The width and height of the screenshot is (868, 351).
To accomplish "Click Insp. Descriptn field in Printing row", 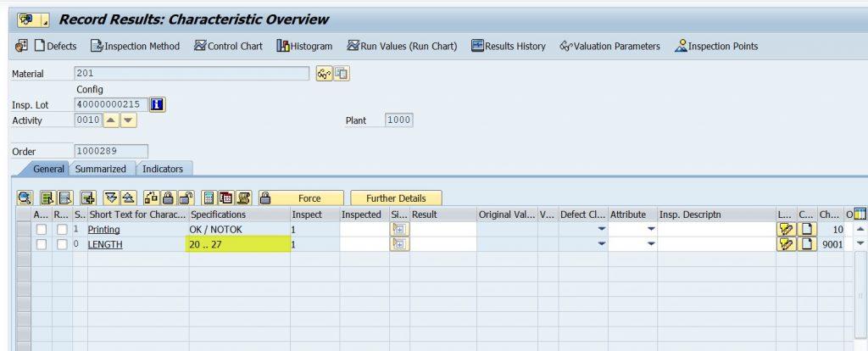I will click(x=717, y=229).
